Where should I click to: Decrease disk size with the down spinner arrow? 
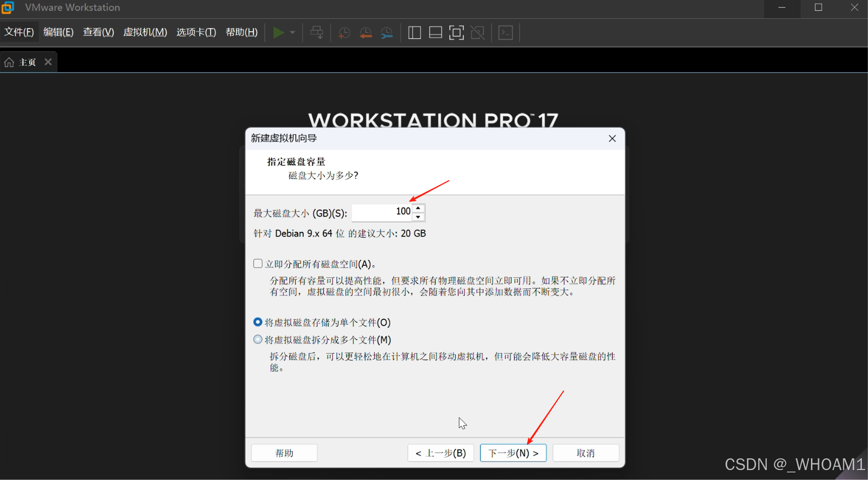click(x=418, y=217)
